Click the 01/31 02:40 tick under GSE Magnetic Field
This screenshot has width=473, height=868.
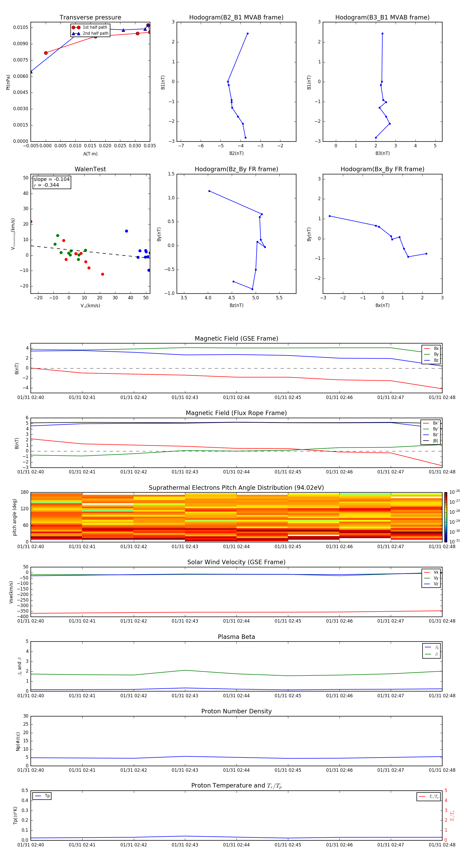click(x=31, y=397)
